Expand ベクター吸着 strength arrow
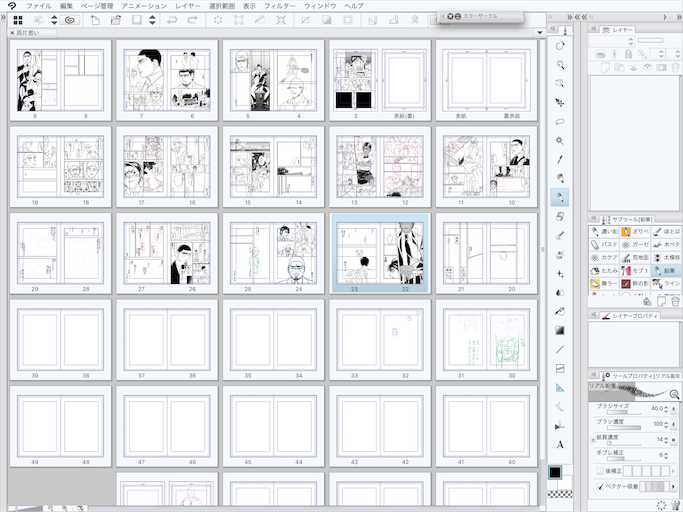Viewport: 683px width, 512px height. pos(674,486)
